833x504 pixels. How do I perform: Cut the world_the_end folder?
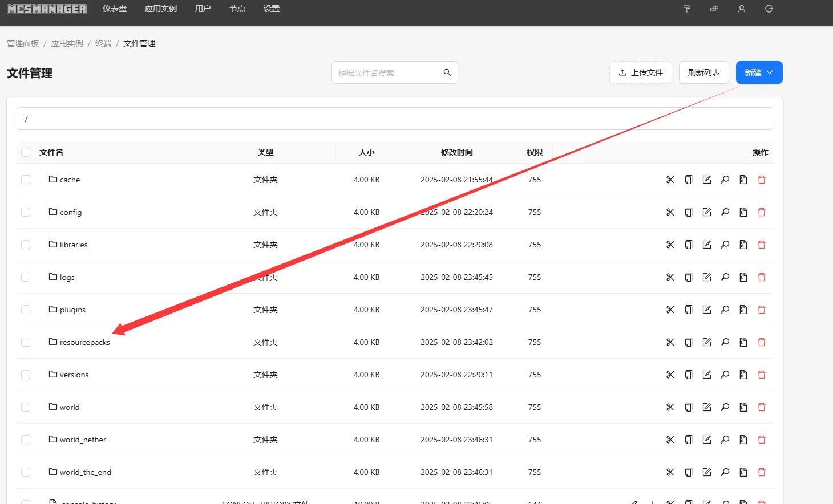click(670, 472)
